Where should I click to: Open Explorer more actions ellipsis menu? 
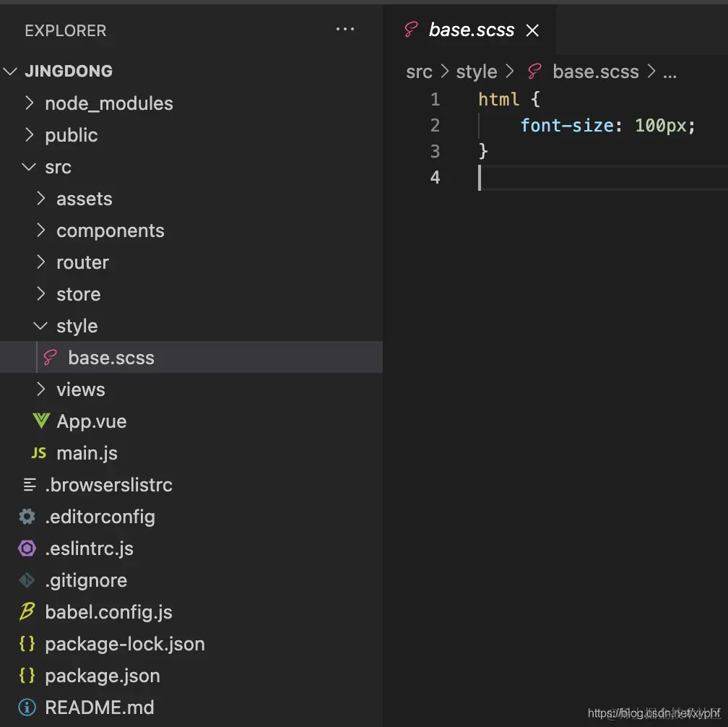tap(345, 30)
